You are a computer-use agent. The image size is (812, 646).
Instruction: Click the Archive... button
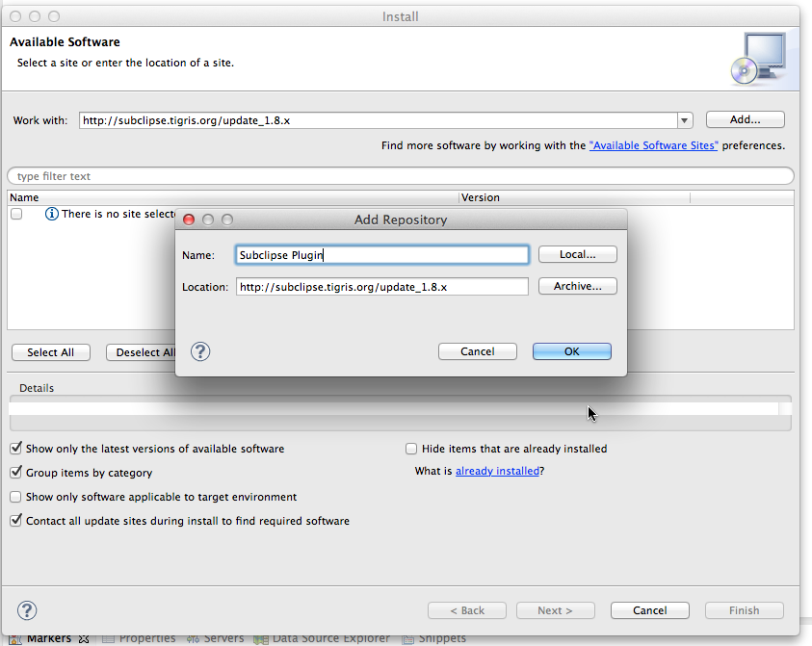(577, 286)
